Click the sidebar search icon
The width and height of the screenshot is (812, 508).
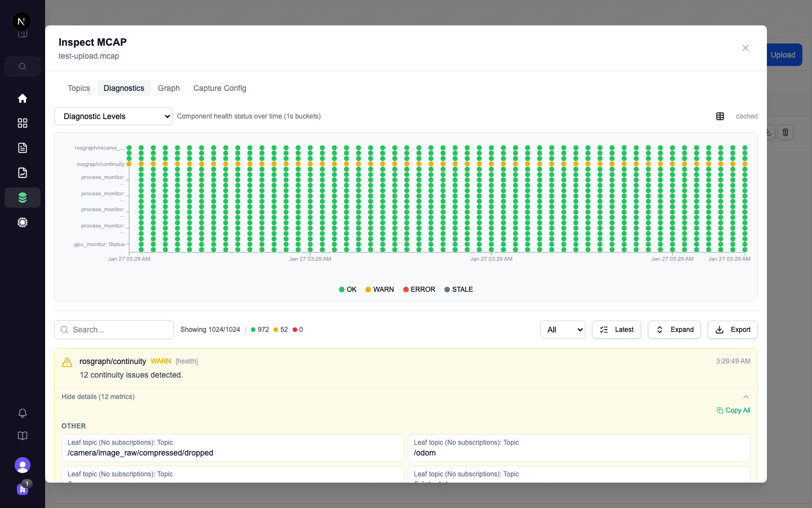[x=23, y=67]
